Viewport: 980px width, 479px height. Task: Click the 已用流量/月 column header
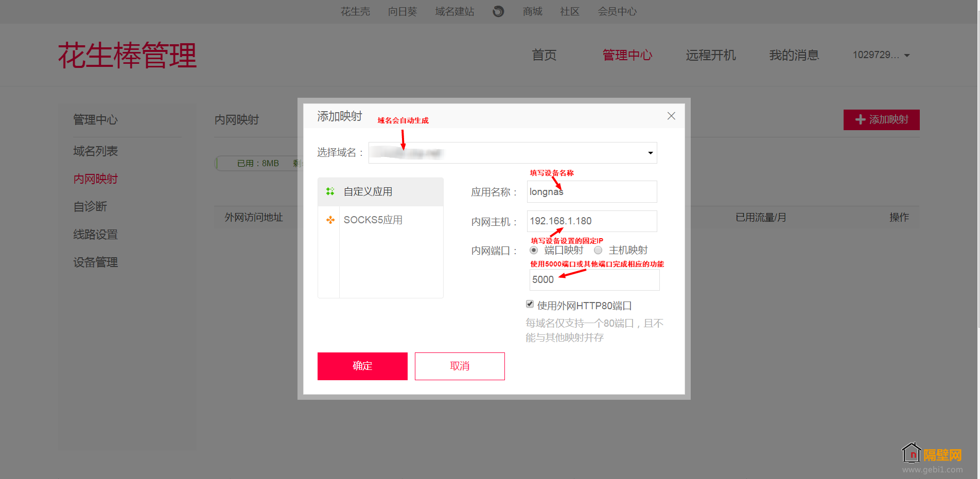pyautogui.click(x=761, y=218)
